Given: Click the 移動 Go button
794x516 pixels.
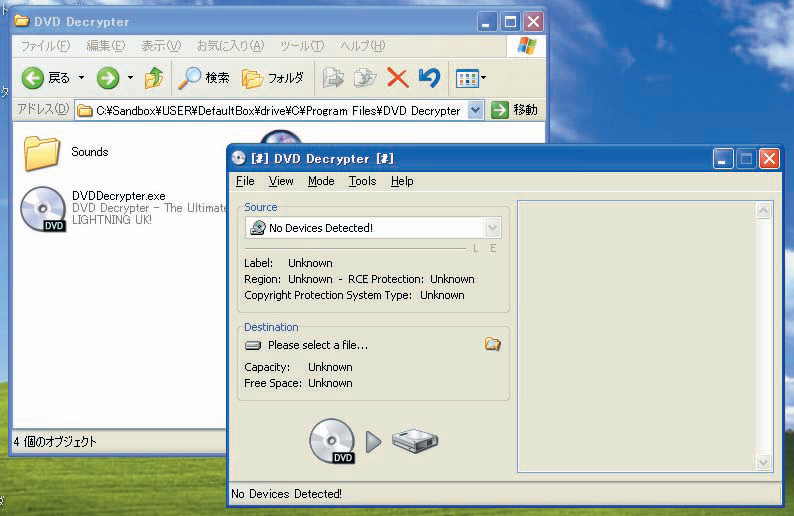Looking at the screenshot, I should point(514,110).
